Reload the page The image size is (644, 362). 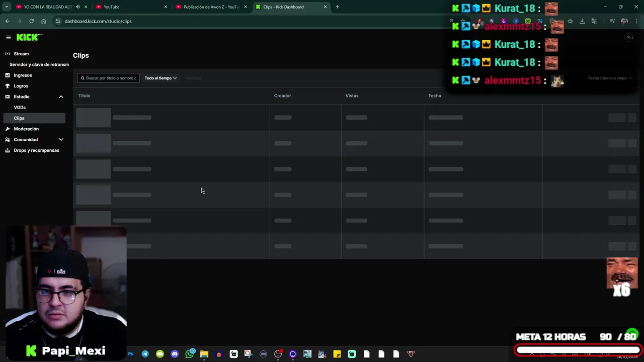[31, 21]
